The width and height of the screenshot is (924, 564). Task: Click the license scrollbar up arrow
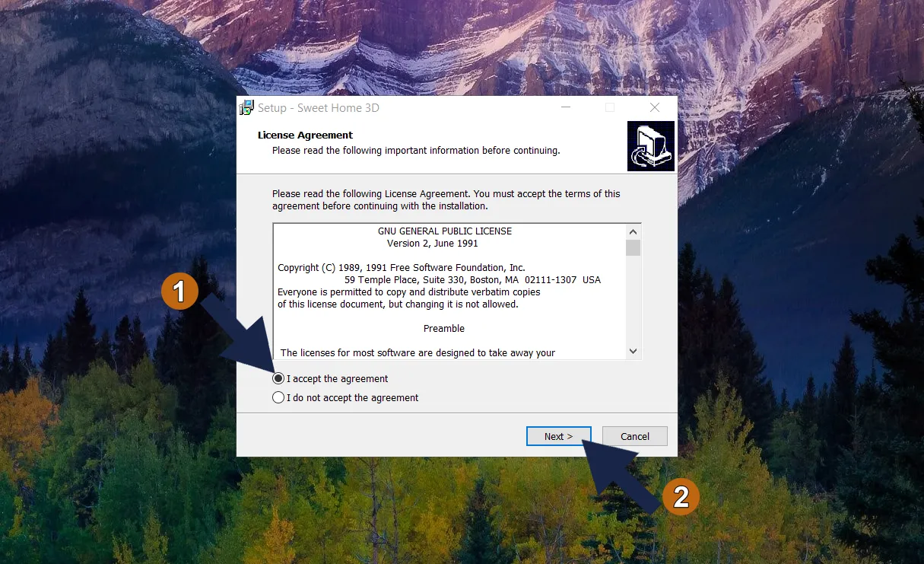point(633,231)
